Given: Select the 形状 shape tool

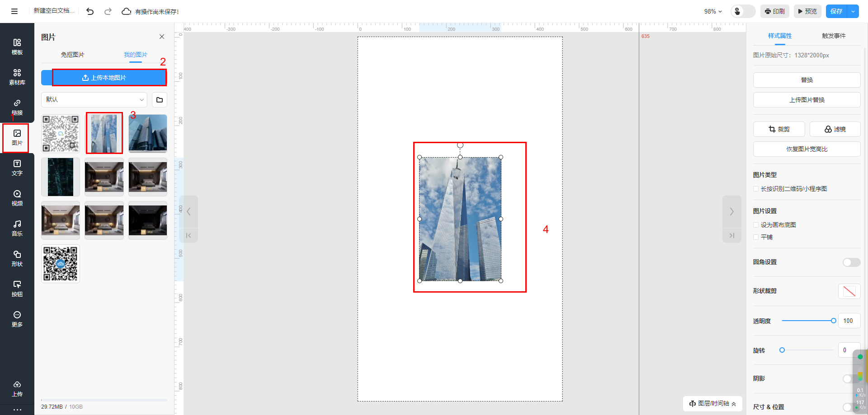Looking at the screenshot, I should (17, 258).
